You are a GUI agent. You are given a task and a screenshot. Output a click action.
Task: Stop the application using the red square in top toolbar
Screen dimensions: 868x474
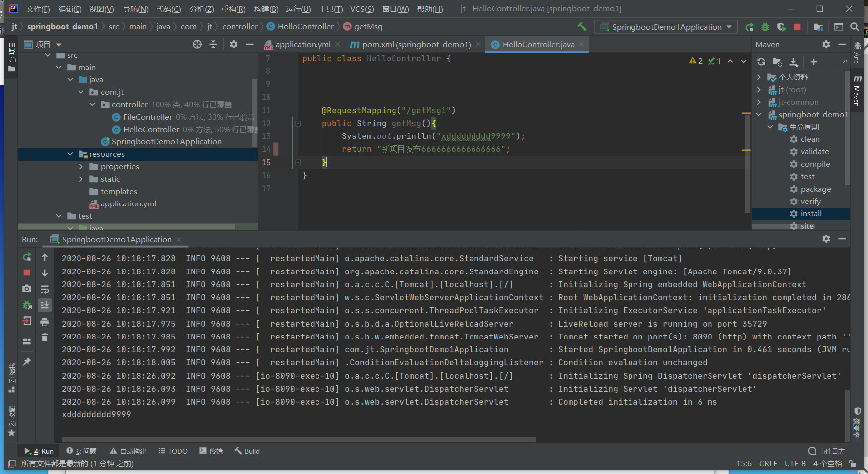(x=797, y=27)
